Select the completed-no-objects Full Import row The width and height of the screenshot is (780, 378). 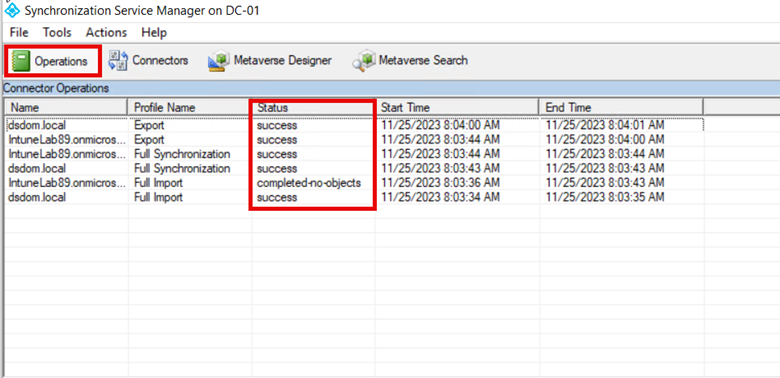point(355,183)
